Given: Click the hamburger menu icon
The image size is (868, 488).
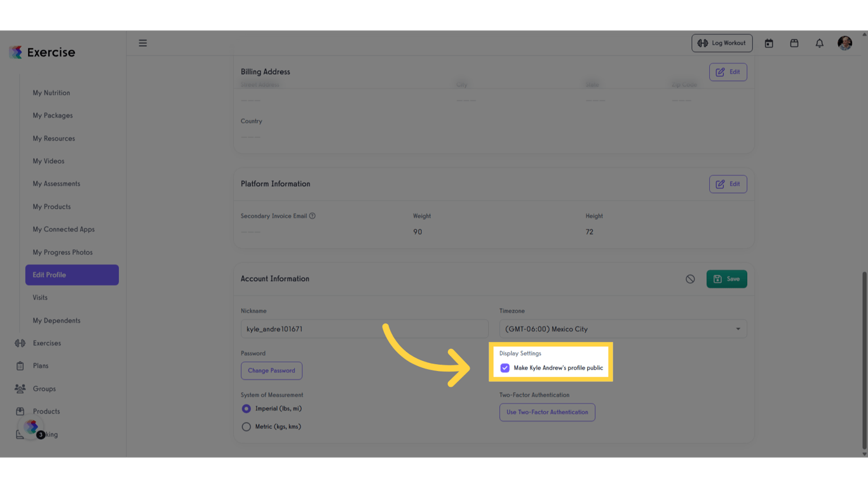Looking at the screenshot, I should pyautogui.click(x=143, y=43).
